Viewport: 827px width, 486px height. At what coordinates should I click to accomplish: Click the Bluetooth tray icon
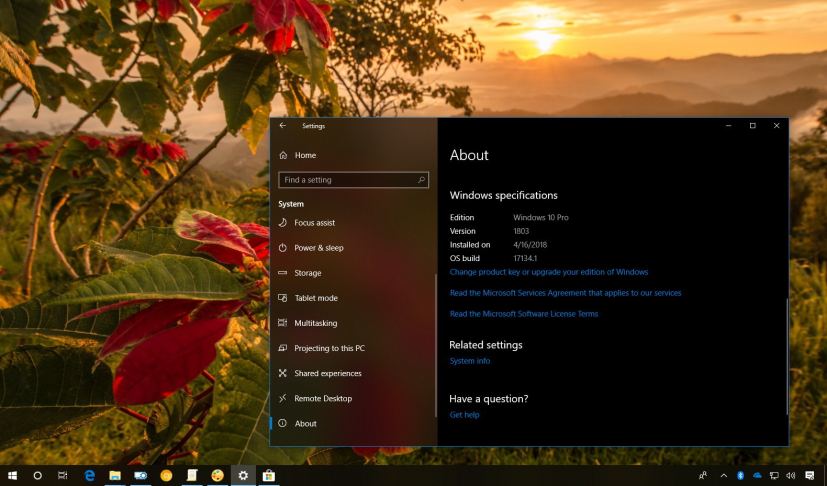point(740,475)
